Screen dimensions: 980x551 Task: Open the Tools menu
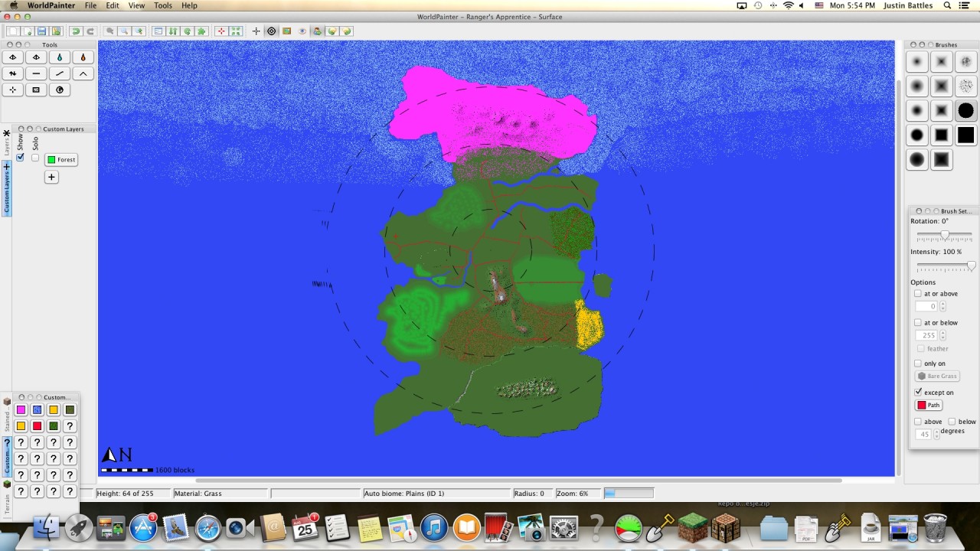coord(162,5)
